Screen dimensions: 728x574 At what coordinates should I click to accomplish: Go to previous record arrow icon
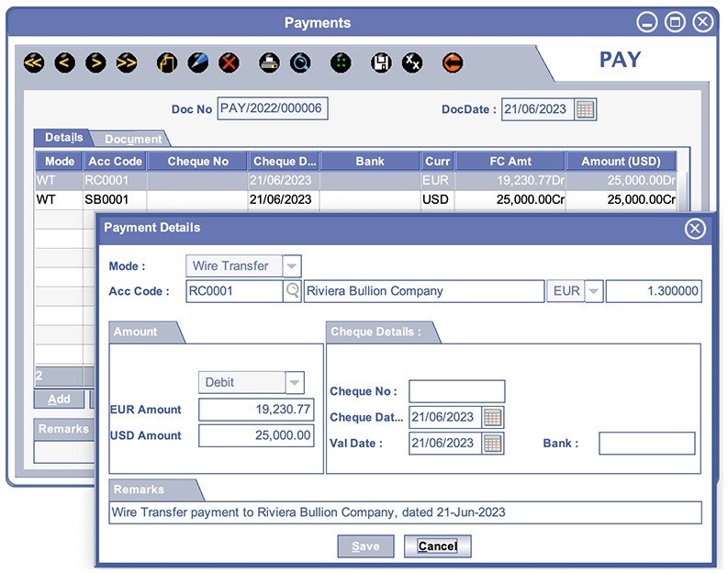point(64,62)
